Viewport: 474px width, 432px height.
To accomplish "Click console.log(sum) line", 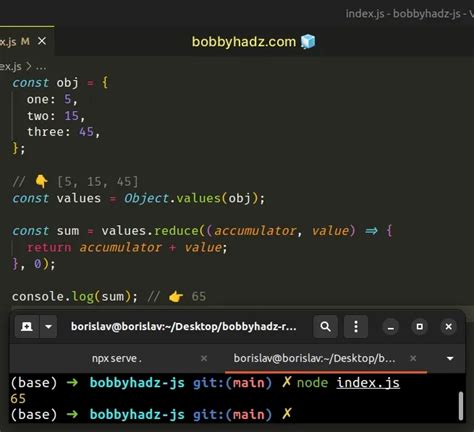I will (x=75, y=296).
